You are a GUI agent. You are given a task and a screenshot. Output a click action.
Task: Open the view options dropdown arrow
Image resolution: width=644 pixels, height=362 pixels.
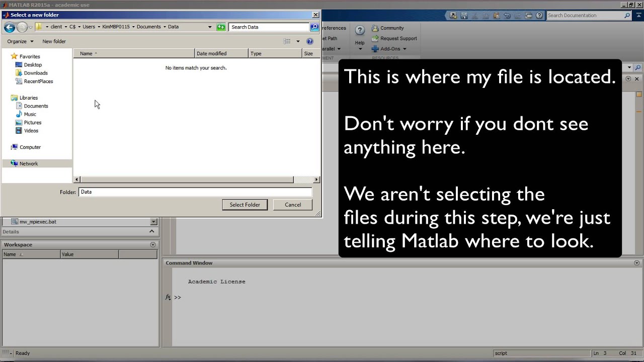298,41
